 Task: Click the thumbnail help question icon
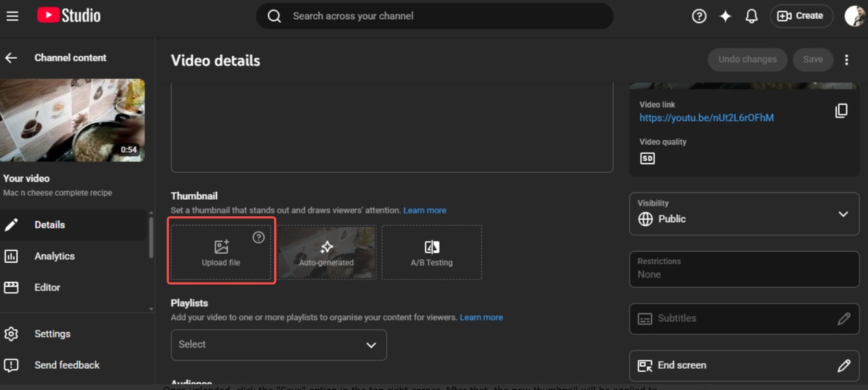[258, 237]
